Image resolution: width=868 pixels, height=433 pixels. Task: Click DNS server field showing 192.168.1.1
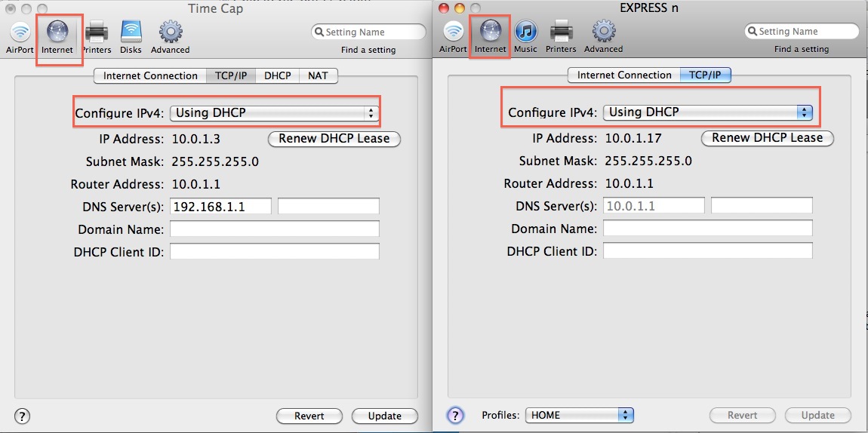point(220,207)
